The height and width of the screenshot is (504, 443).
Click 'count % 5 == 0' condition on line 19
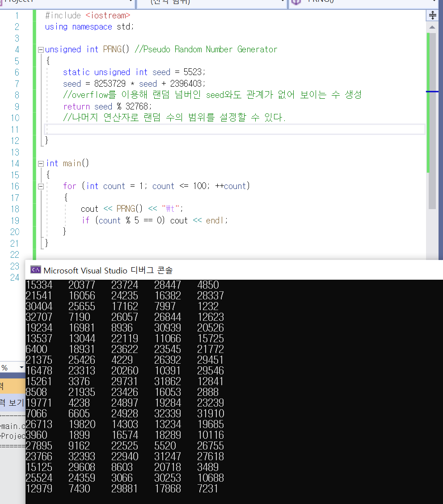coord(130,221)
